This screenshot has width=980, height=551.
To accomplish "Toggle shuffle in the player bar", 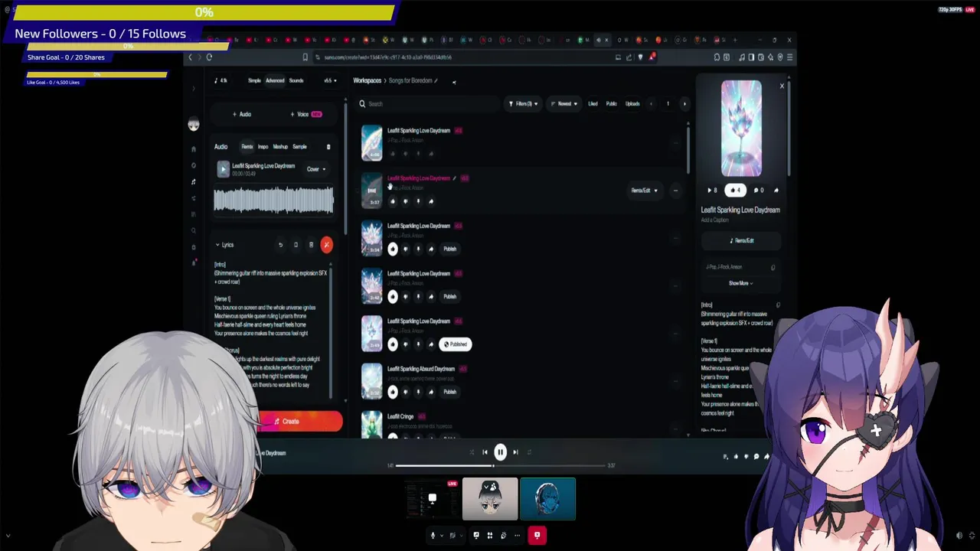I will pyautogui.click(x=472, y=452).
